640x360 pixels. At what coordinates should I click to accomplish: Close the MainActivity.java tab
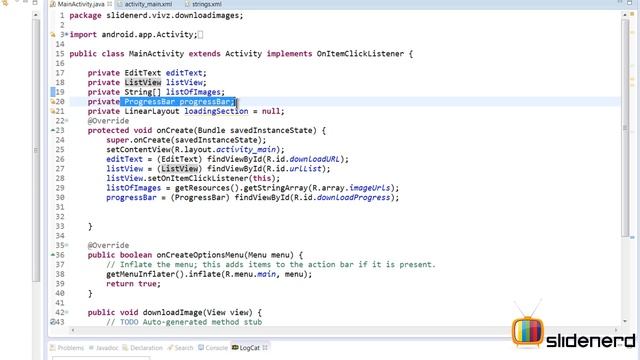click(x=109, y=4)
